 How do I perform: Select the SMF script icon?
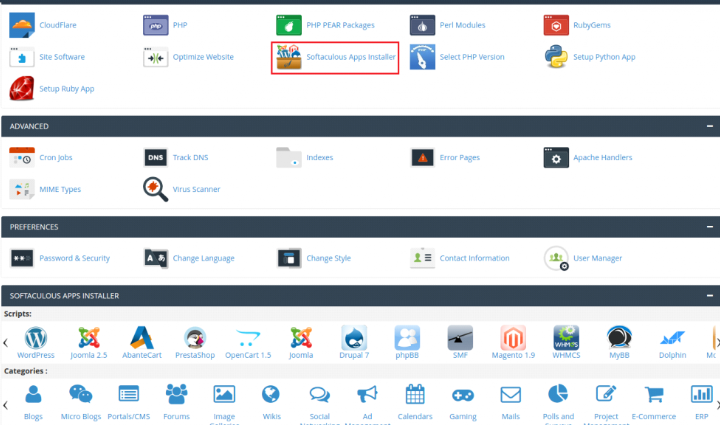pos(460,338)
